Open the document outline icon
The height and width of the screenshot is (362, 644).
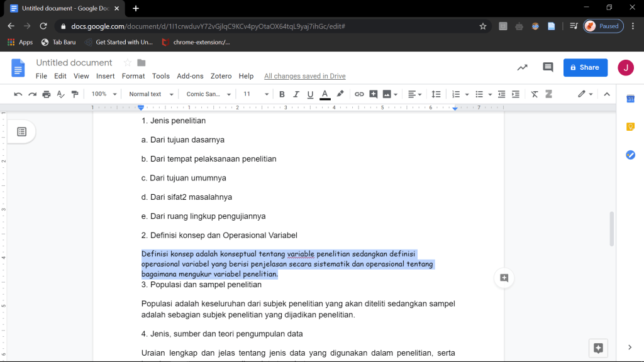click(x=22, y=131)
